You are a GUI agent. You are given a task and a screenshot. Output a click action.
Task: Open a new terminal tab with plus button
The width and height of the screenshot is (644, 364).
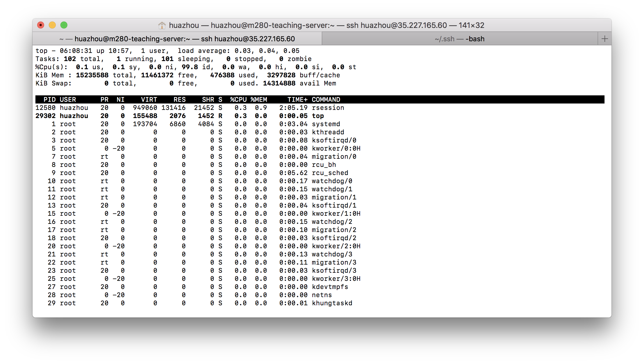click(x=605, y=39)
